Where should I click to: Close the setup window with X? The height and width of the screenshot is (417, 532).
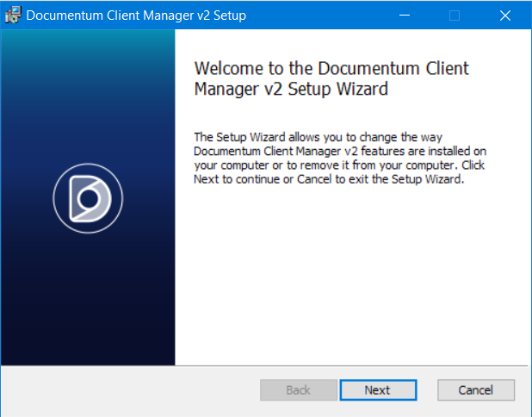click(x=504, y=15)
